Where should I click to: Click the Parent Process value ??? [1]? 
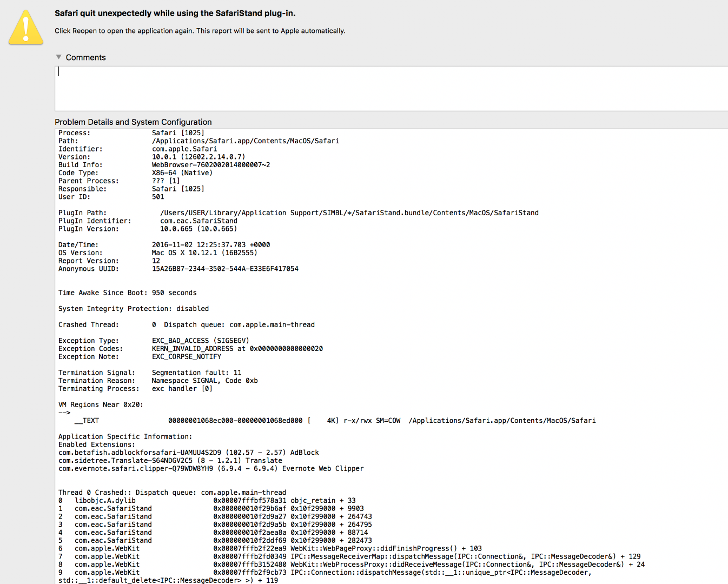click(x=166, y=181)
